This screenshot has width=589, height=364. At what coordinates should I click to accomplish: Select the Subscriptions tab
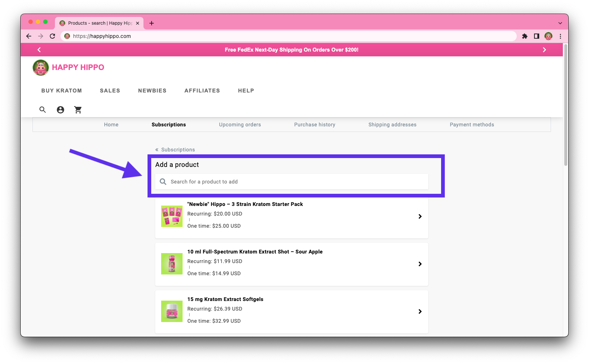(169, 125)
